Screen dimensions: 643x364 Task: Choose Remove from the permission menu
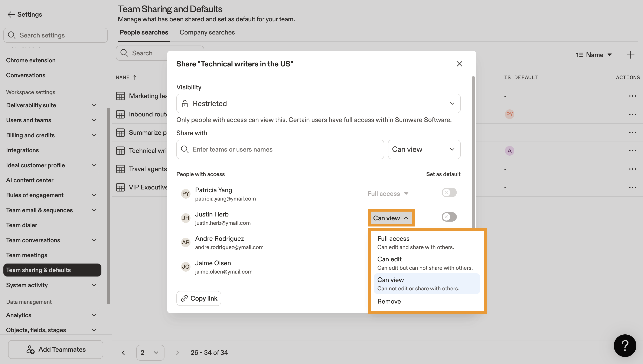(389, 301)
